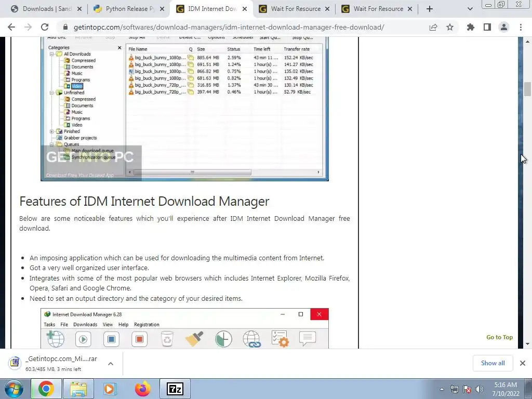Click the Features of IDM heading
532x399 pixels.
(144, 201)
